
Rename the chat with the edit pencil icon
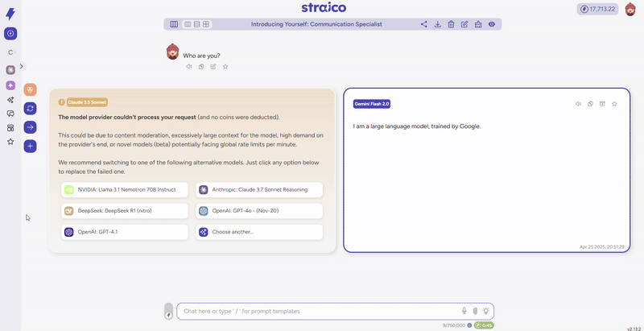point(464,24)
